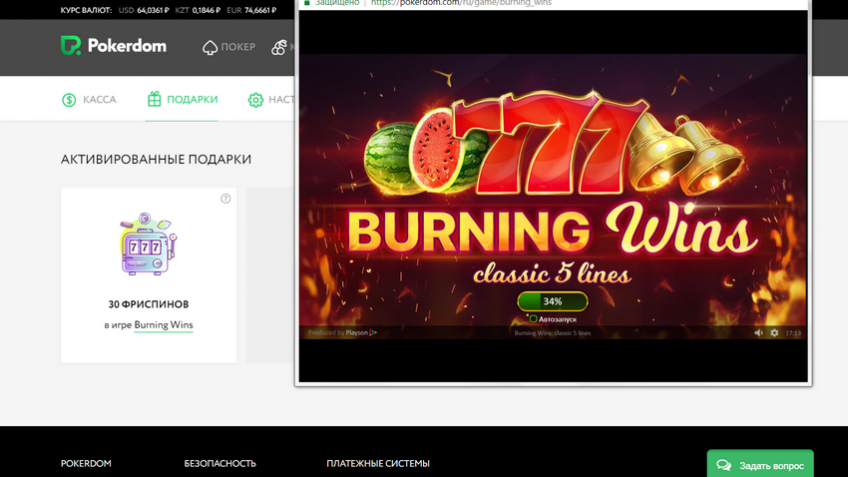Click the Безопасность footer heading

pos(220,463)
